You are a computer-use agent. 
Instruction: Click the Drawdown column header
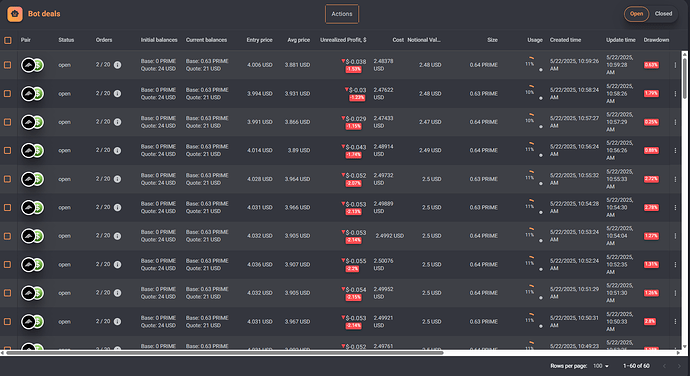(x=656, y=40)
